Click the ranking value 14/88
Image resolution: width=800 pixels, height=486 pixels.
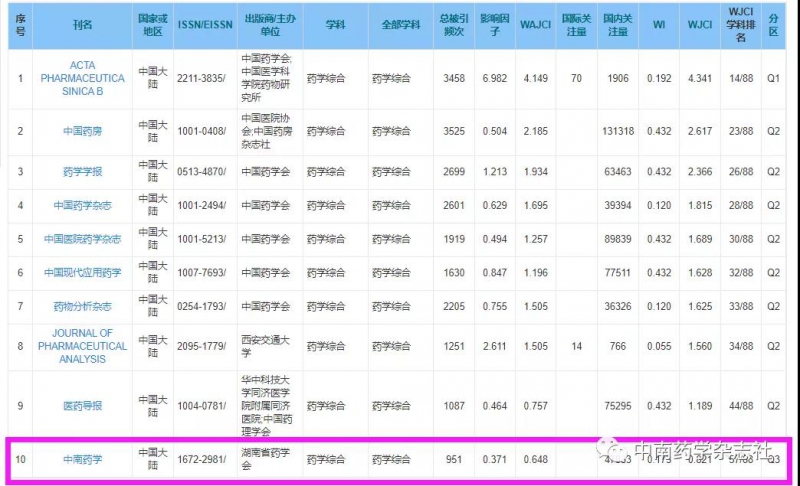(x=741, y=78)
